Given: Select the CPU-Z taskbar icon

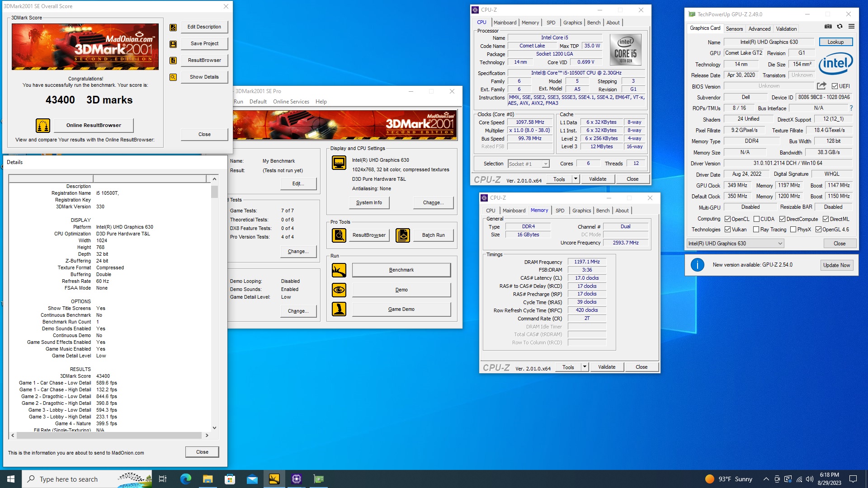Looking at the screenshot, I should point(297,479).
